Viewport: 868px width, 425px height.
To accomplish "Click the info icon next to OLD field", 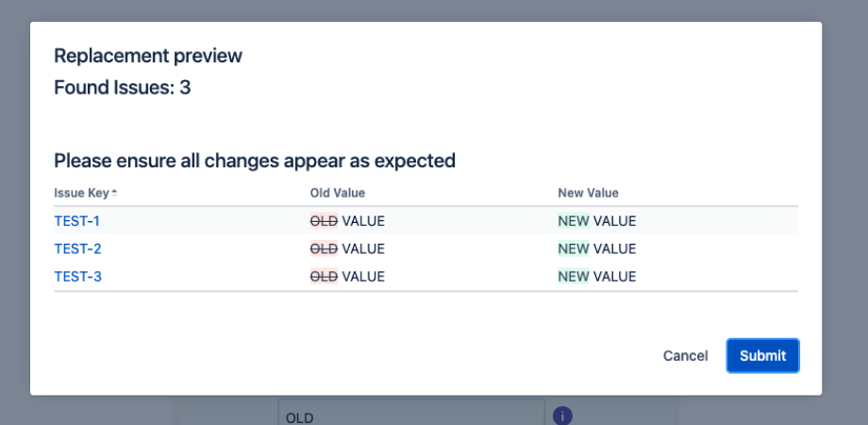I will 562,416.
